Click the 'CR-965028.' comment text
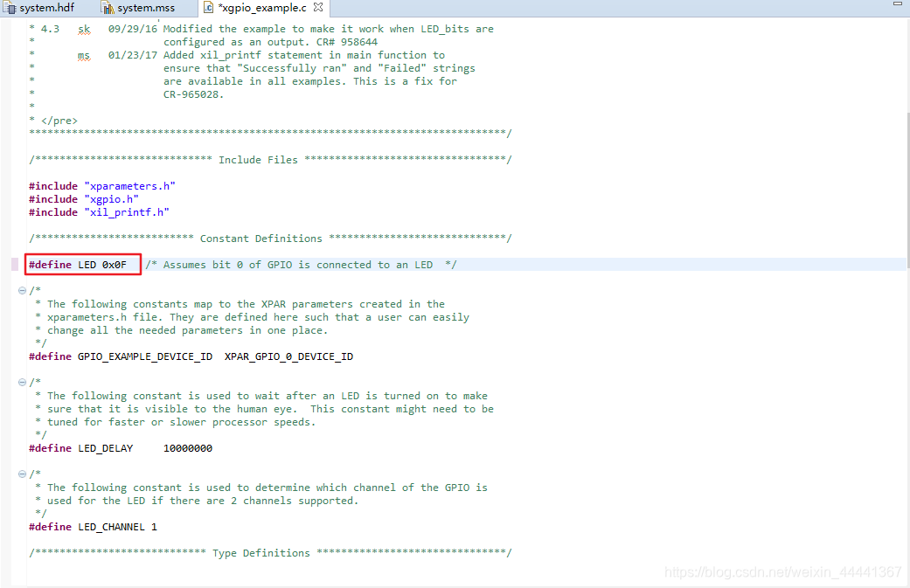 coord(193,94)
